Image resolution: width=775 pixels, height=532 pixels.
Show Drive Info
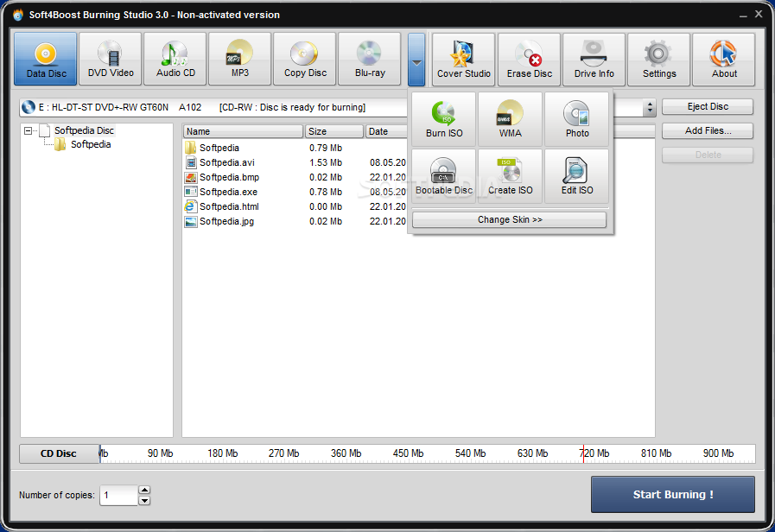point(594,60)
